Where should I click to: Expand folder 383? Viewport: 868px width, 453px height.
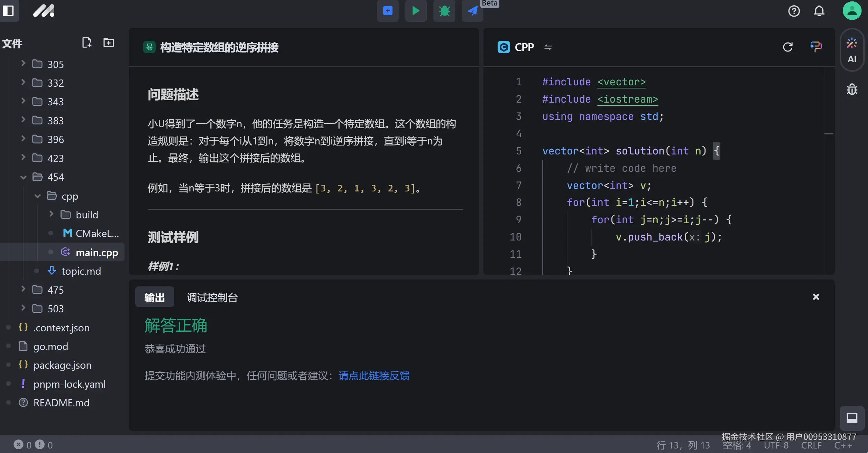pos(23,120)
